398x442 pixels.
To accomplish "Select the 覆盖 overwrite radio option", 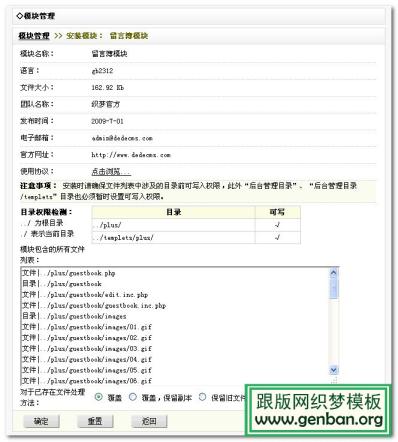I will point(98,397).
